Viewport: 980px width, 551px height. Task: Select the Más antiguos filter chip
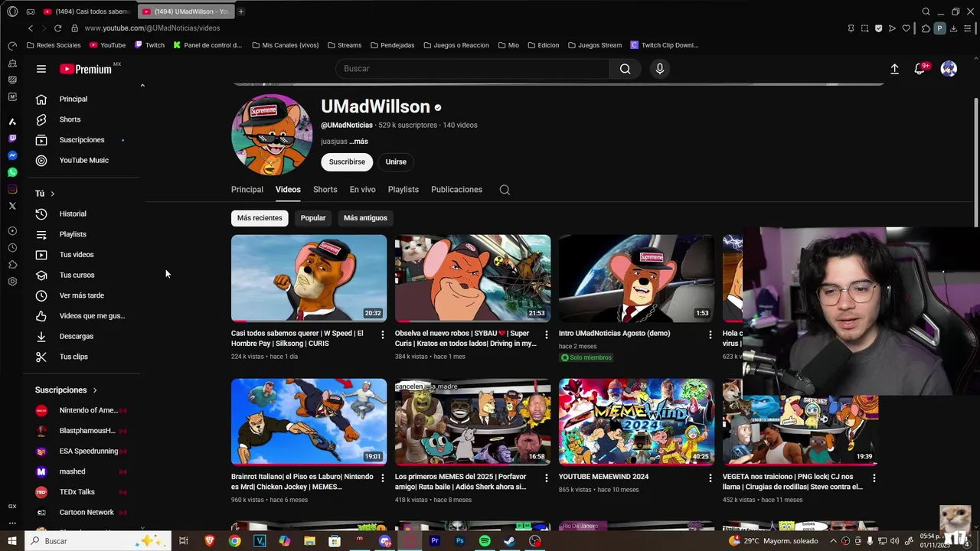(365, 218)
